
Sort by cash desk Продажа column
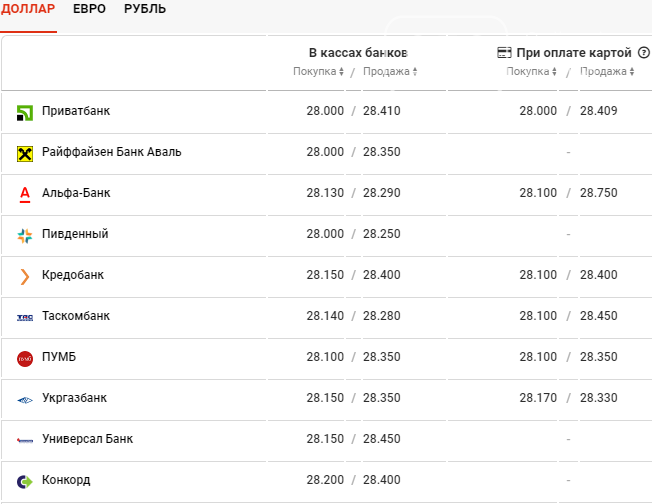(390, 72)
